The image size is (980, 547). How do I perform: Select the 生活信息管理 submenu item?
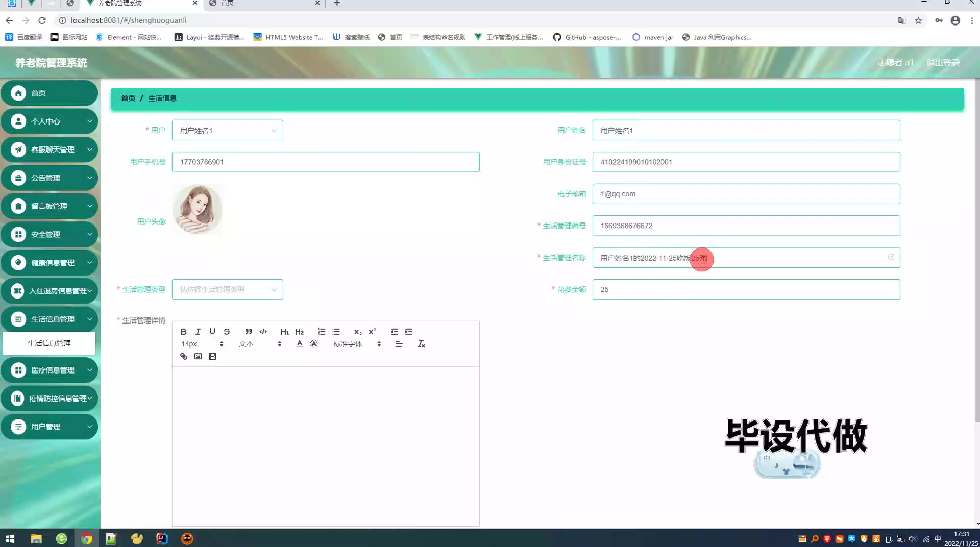pyautogui.click(x=49, y=343)
